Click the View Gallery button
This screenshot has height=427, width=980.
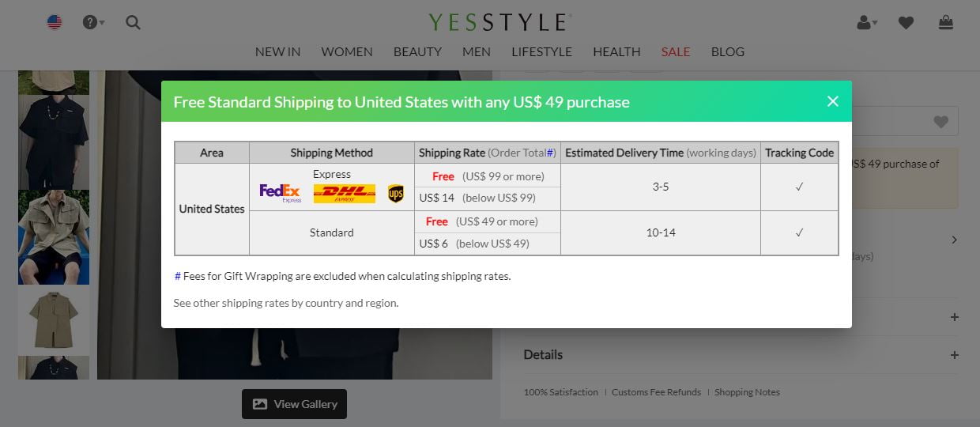[294, 404]
